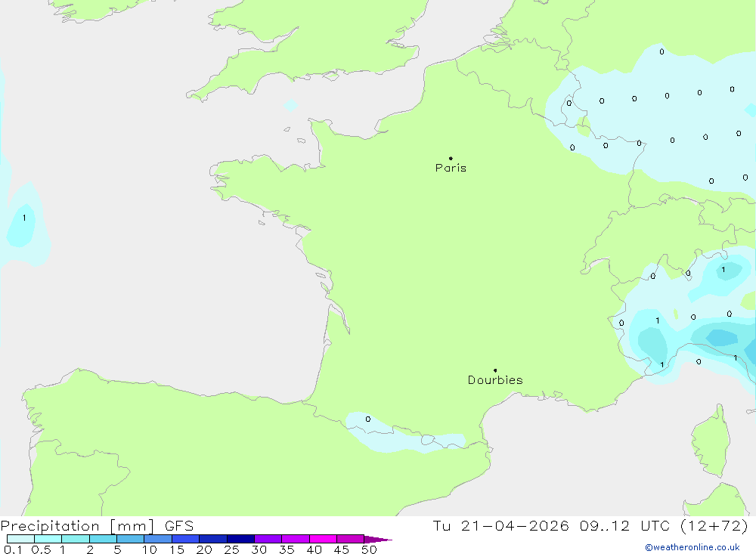Click the legend value label 0.5
Screen dimensions: 756x554
(42, 549)
